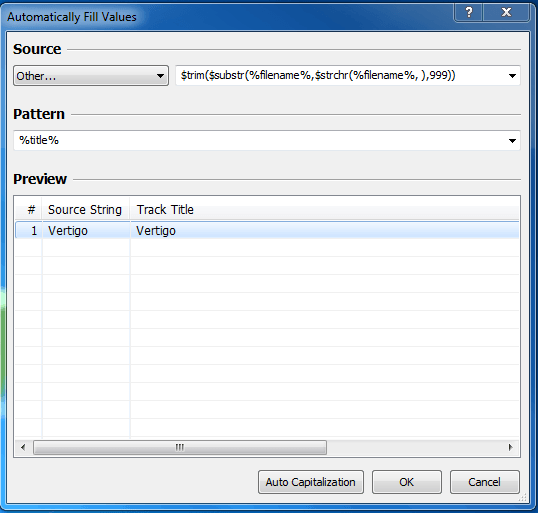Click the %title% pattern text field
Screen dimensions: 538x513
point(260,140)
